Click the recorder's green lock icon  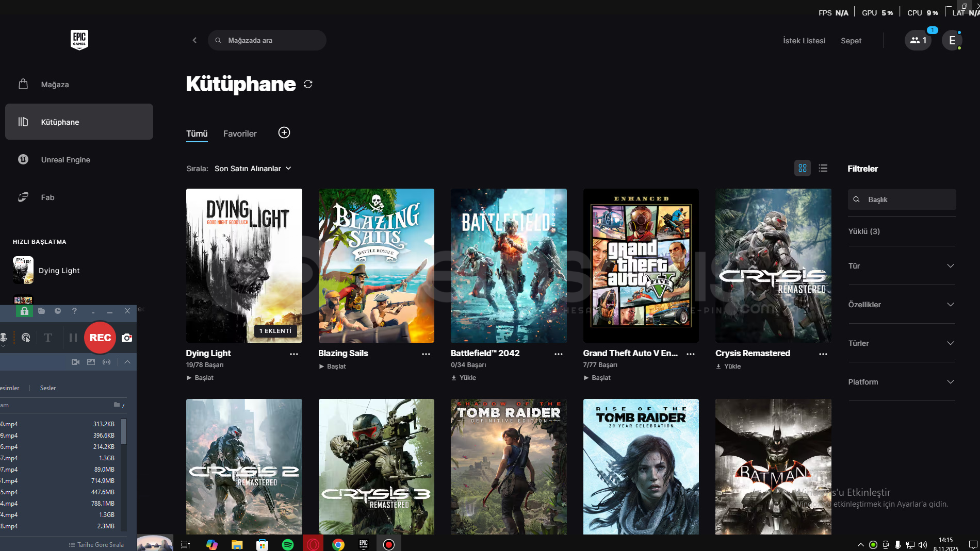(24, 311)
